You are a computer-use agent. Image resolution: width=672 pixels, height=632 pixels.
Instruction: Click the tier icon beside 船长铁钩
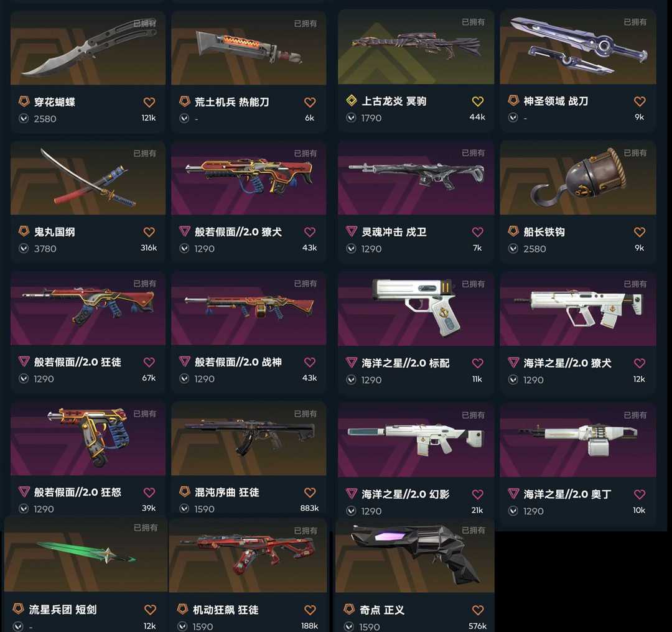pyautogui.click(x=513, y=231)
